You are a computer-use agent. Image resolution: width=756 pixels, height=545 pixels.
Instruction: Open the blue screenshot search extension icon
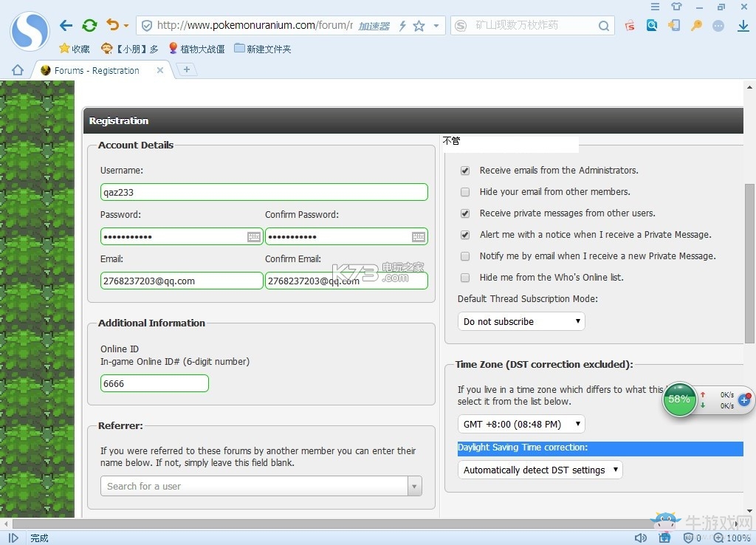pos(652,26)
